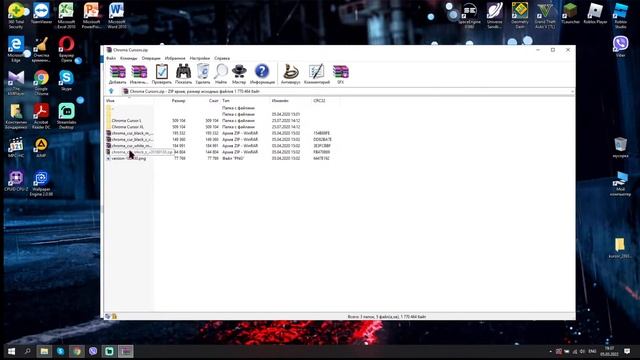
Task: Click the Информация (Info) question mark icon
Action: click(262, 74)
